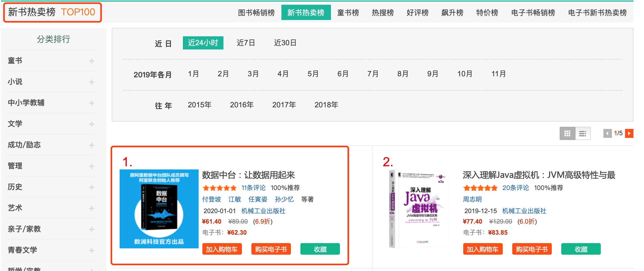The image size is (644, 271).
Task: Open 数据中台 book cover thumbnail
Action: click(x=159, y=209)
